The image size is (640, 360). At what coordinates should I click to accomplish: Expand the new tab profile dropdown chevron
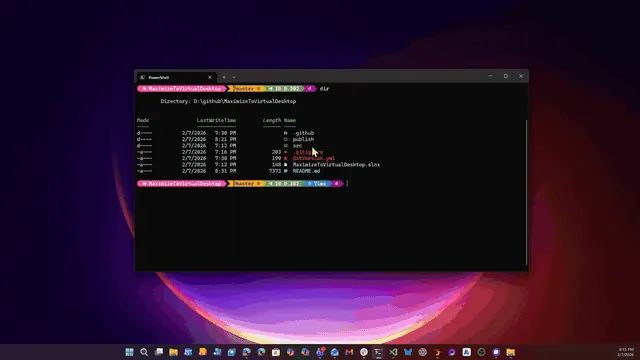[234, 77]
